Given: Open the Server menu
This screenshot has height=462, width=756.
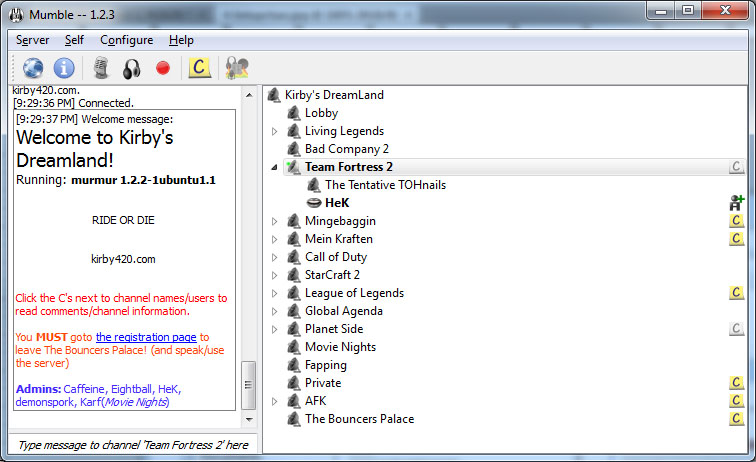Looking at the screenshot, I should (32, 40).
